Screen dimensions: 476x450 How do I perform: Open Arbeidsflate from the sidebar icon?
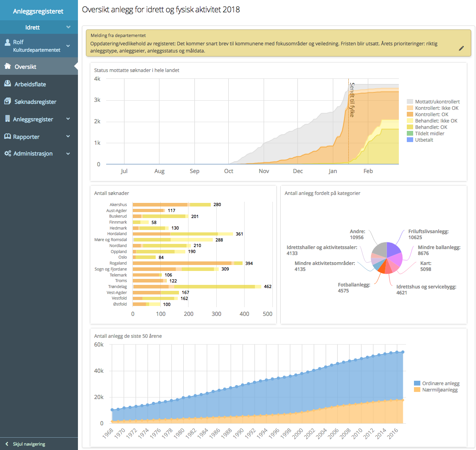pos(8,84)
